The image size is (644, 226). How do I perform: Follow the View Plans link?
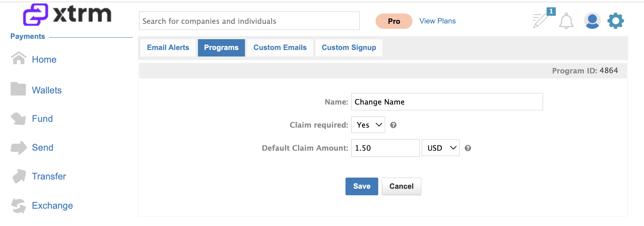pos(438,21)
